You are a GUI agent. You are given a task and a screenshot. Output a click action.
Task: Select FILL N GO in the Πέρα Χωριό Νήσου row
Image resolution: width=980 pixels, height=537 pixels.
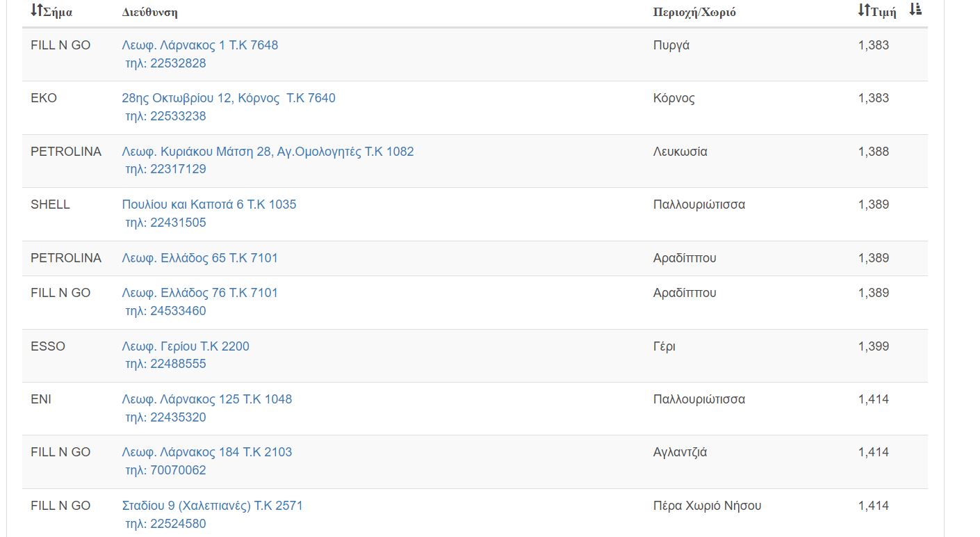click(60, 506)
